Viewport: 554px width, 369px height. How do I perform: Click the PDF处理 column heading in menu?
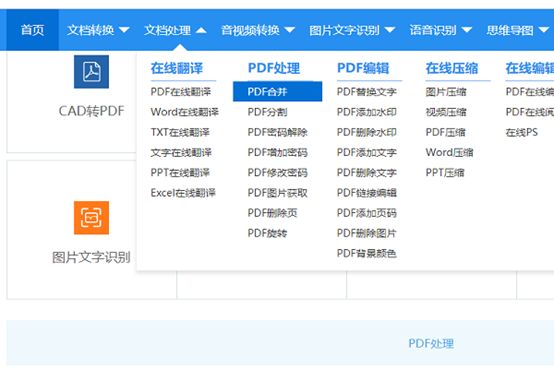pos(274,68)
